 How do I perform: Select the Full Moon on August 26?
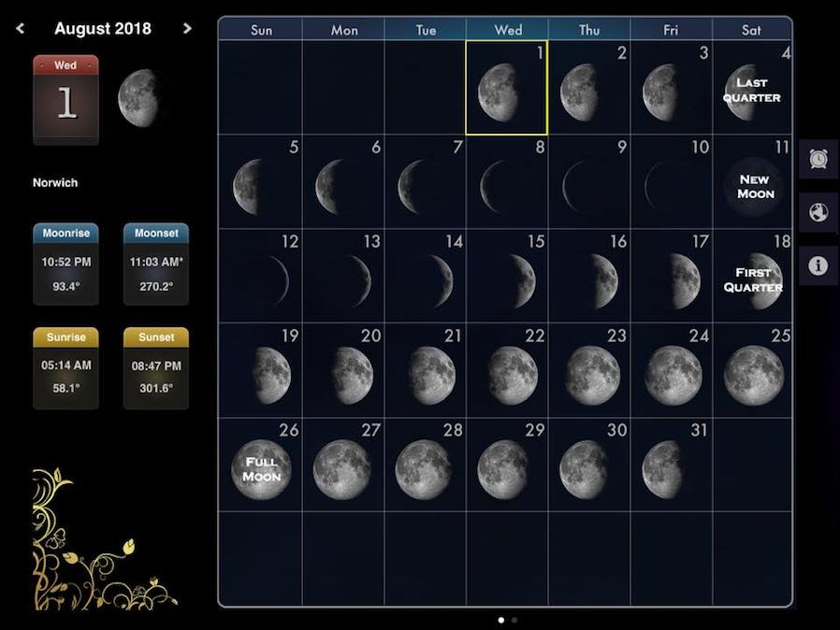click(262, 467)
